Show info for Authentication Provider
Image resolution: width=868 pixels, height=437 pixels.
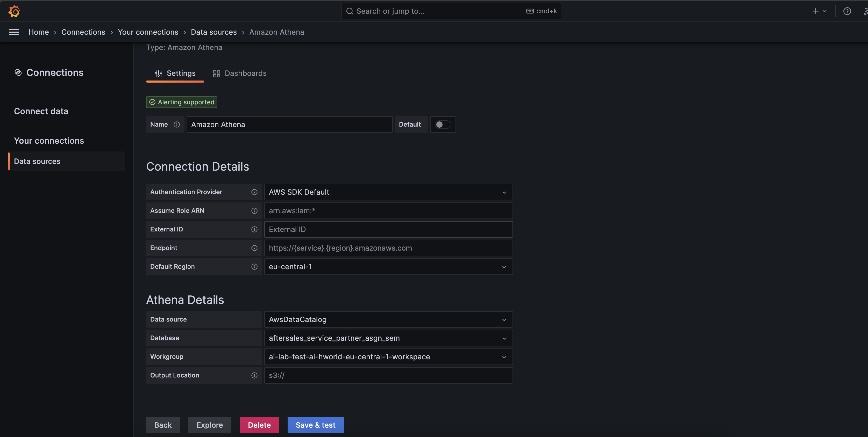pos(254,192)
